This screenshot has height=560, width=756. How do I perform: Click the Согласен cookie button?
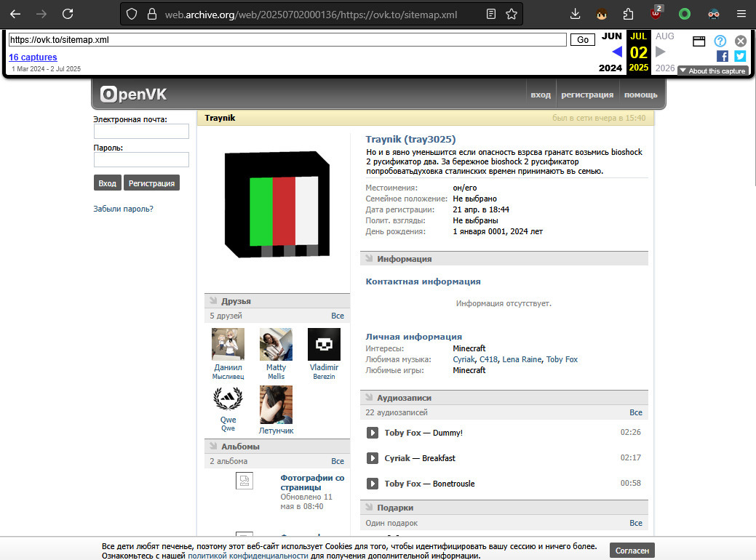point(632,551)
